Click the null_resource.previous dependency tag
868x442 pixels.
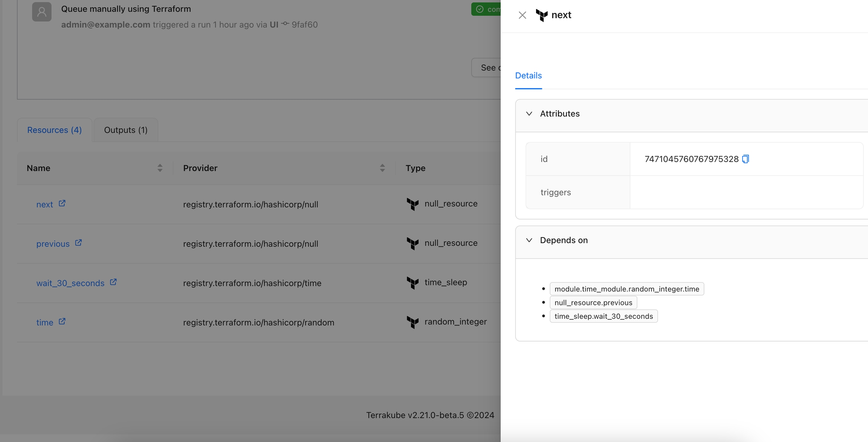(593, 303)
